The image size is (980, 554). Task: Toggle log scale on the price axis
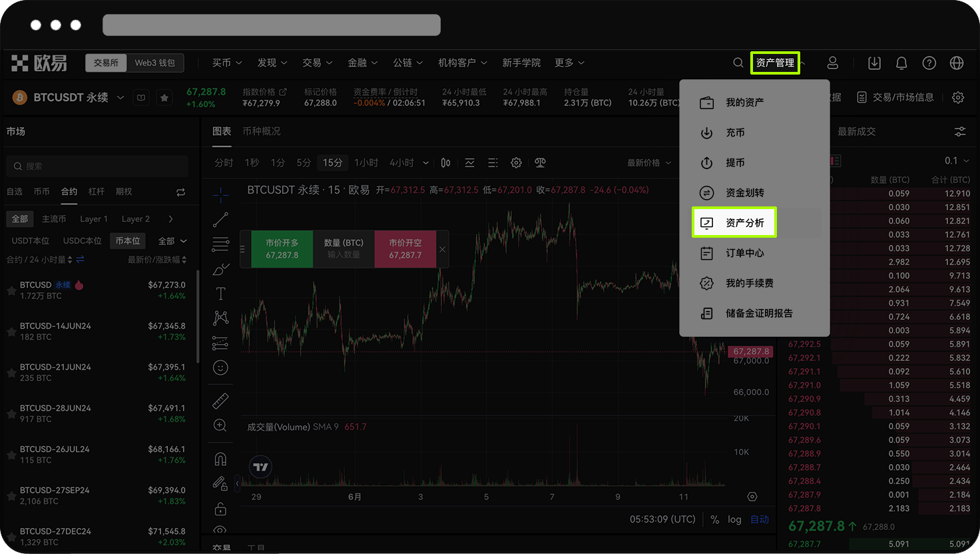(734, 519)
